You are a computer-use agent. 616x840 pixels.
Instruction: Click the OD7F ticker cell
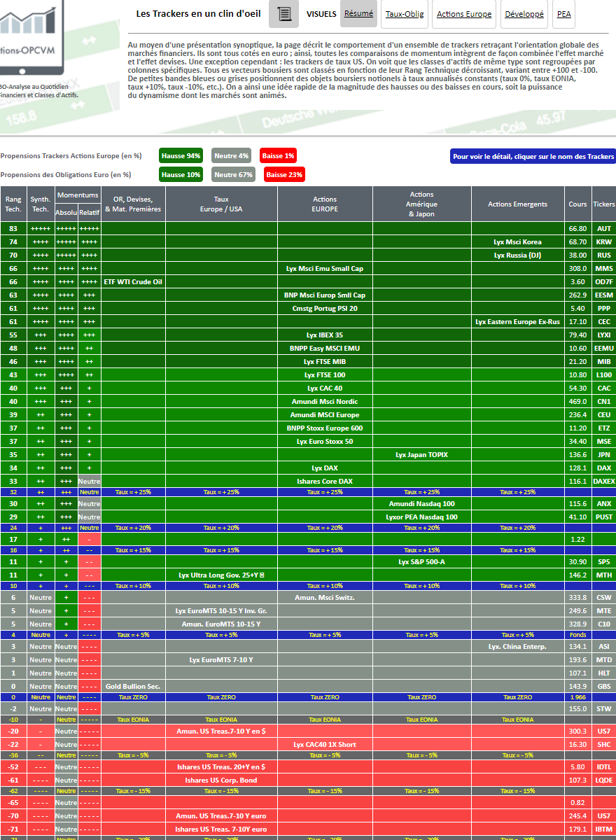[x=604, y=281]
